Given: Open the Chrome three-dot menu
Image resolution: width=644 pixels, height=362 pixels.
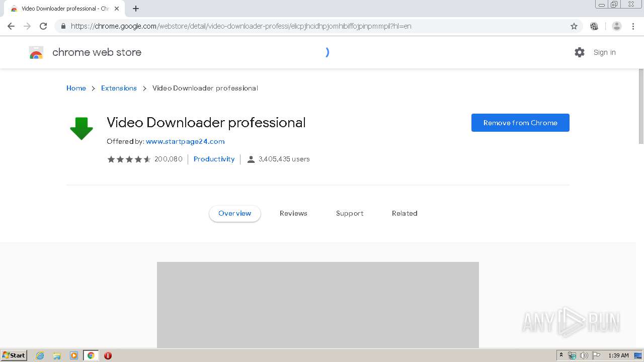Looking at the screenshot, I should tap(633, 26).
